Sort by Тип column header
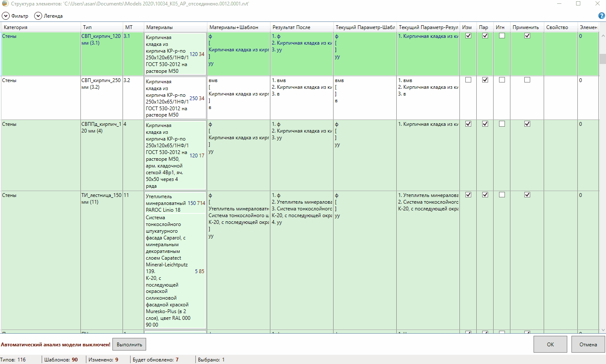 tap(102, 27)
